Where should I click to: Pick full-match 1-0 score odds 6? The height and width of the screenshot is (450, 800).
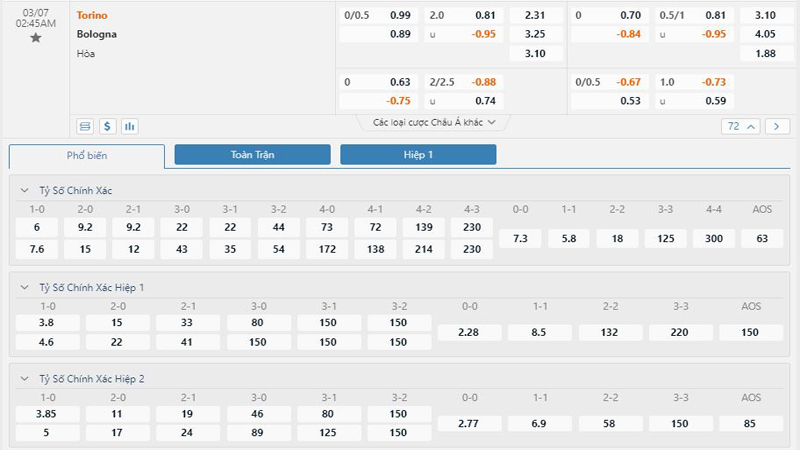click(37, 227)
